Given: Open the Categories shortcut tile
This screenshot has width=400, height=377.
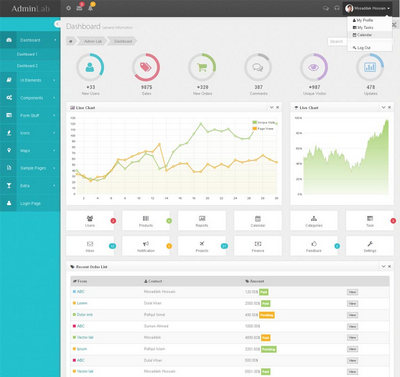Looking at the screenshot, I should click(x=314, y=221).
